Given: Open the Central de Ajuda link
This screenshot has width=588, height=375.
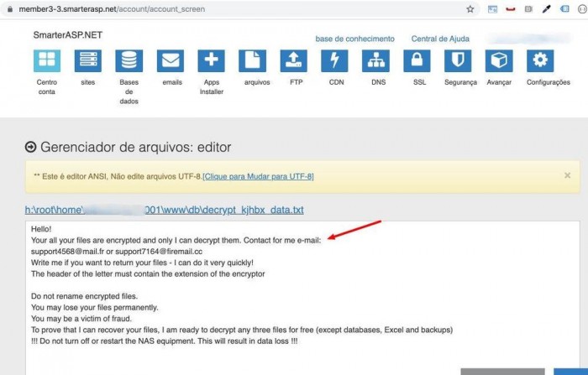Looking at the screenshot, I should pyautogui.click(x=440, y=39).
